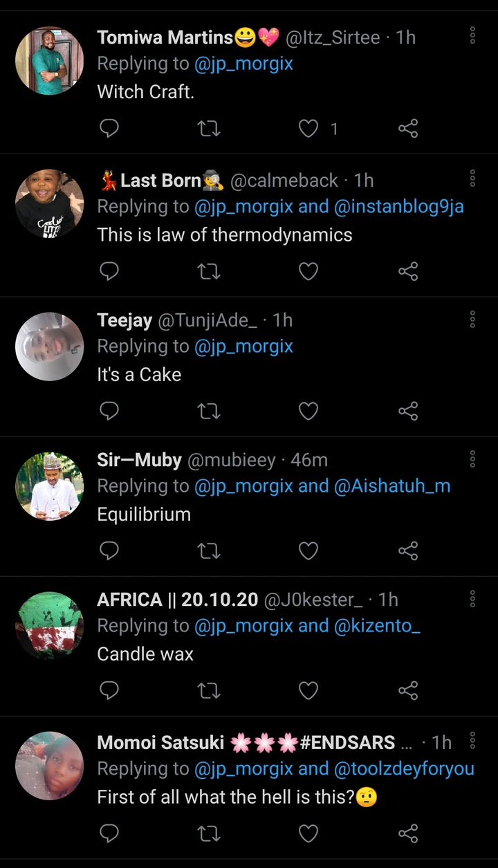Open more options on AFRICA || 20.10.20 tweet
The width and height of the screenshot is (498, 868).
click(472, 598)
